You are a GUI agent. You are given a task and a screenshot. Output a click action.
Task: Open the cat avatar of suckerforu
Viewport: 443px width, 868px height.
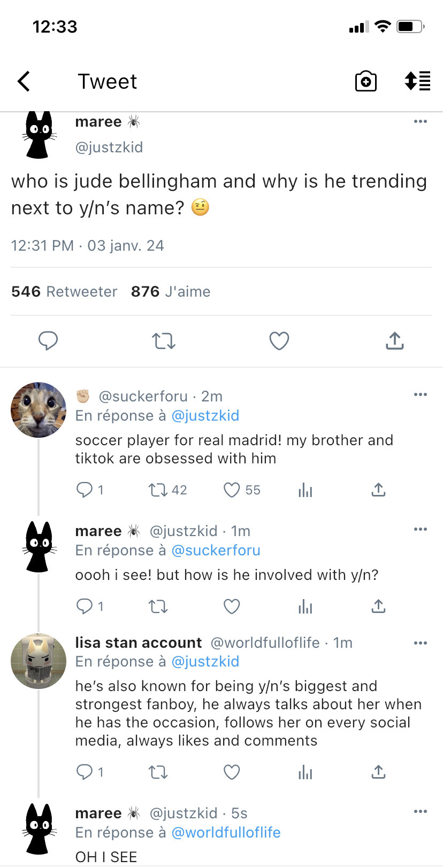click(38, 410)
